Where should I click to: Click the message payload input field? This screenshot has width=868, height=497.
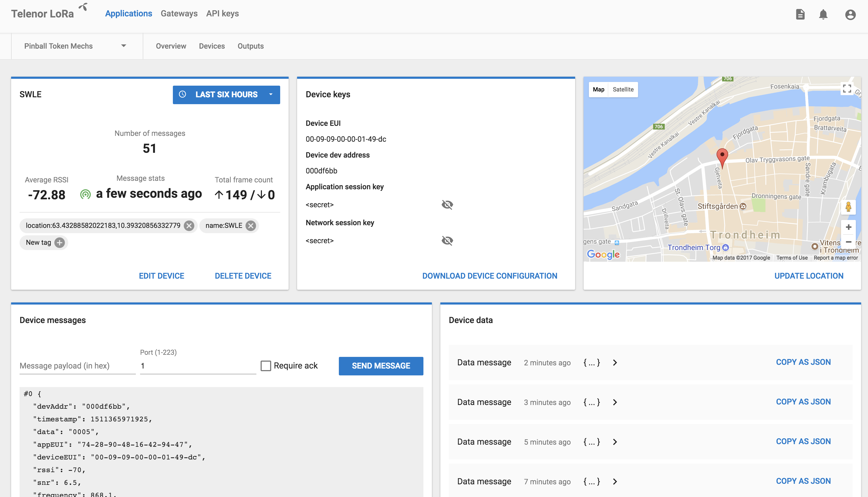[77, 365]
